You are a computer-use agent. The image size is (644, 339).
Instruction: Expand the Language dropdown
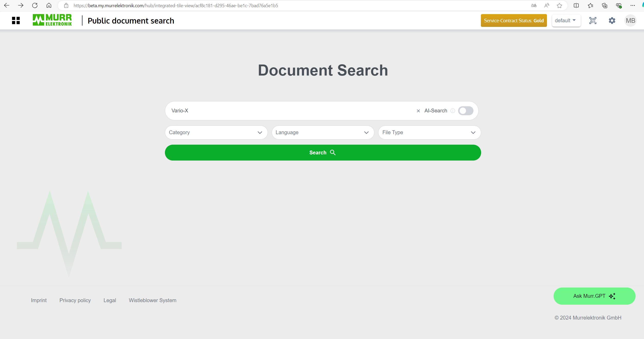[323, 132]
